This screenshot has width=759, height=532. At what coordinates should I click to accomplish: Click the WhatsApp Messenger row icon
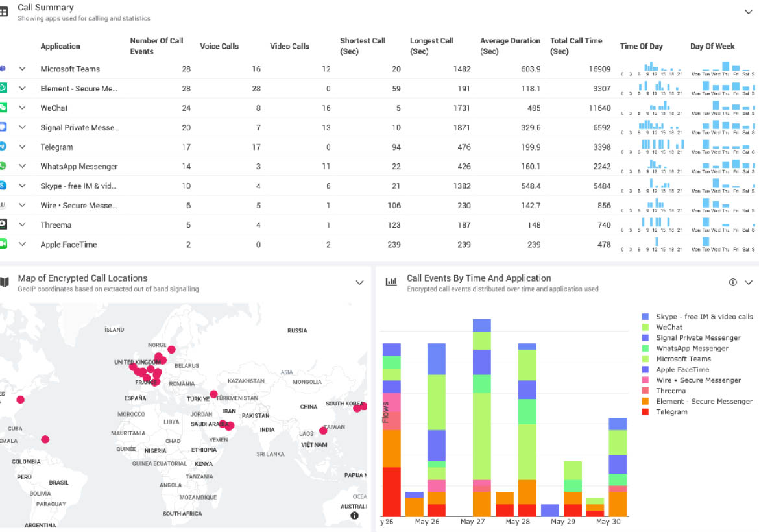click(3, 166)
